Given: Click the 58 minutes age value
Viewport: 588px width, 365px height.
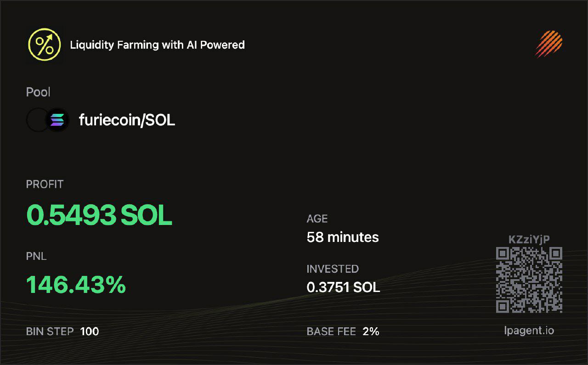Looking at the screenshot, I should (343, 237).
